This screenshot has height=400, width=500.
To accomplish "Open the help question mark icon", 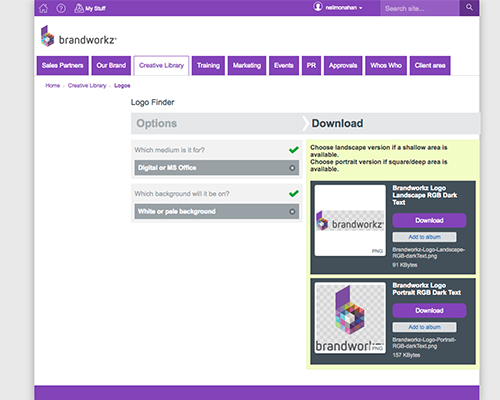I will (61, 8).
